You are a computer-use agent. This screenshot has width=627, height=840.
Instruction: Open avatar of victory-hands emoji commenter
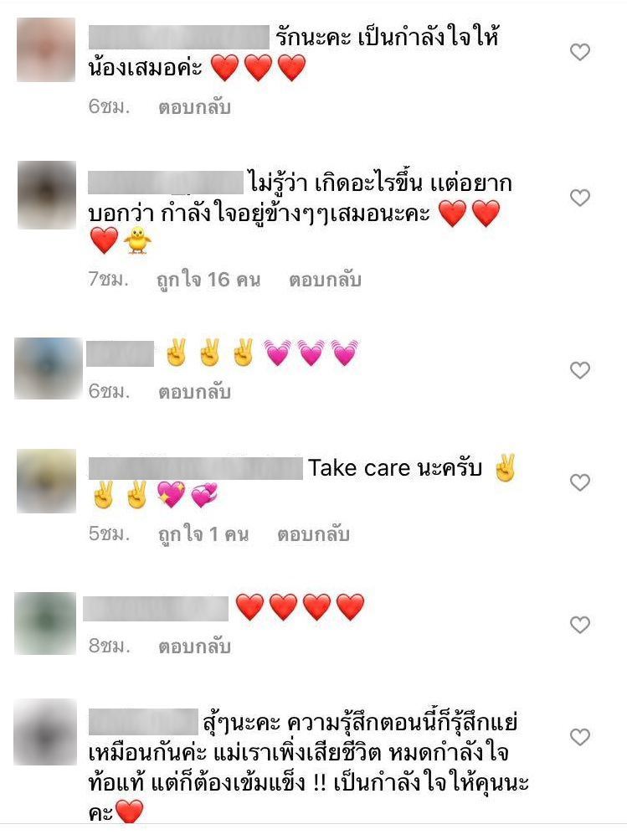(x=49, y=368)
